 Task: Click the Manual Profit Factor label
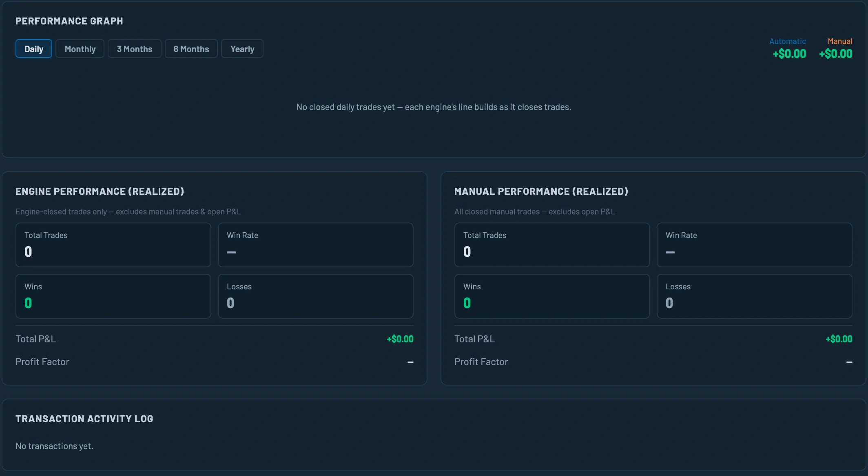(x=481, y=362)
